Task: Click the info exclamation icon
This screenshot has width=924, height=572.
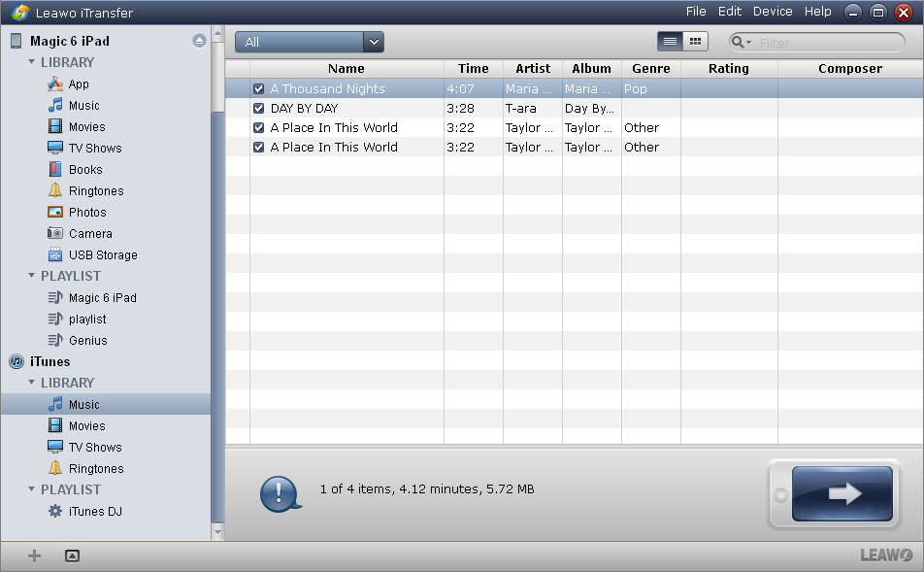Action: pos(280,493)
